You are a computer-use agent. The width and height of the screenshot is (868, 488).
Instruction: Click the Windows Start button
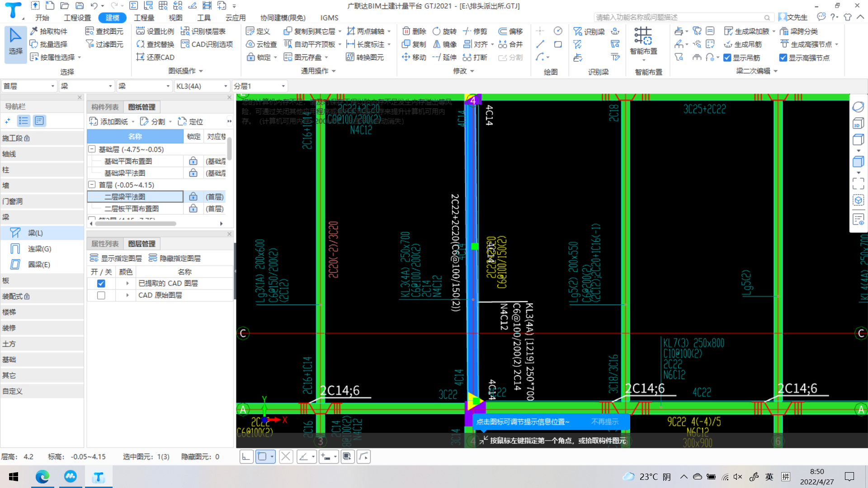pos(14,477)
